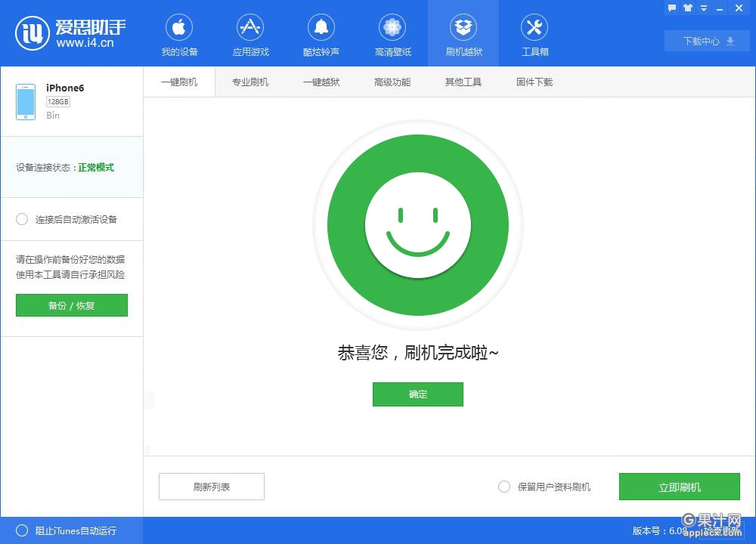Click the 立即刷机 flash now button
This screenshot has height=544, width=756.
point(679,487)
